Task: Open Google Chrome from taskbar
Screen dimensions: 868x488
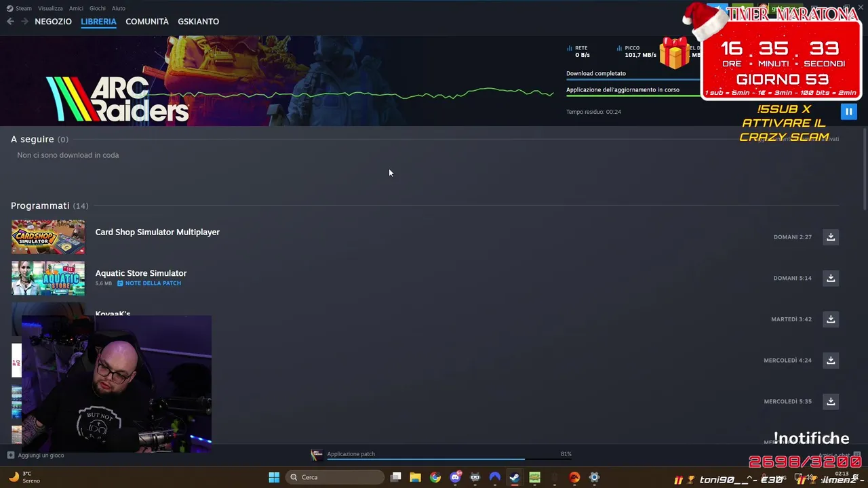Action: [x=435, y=477]
